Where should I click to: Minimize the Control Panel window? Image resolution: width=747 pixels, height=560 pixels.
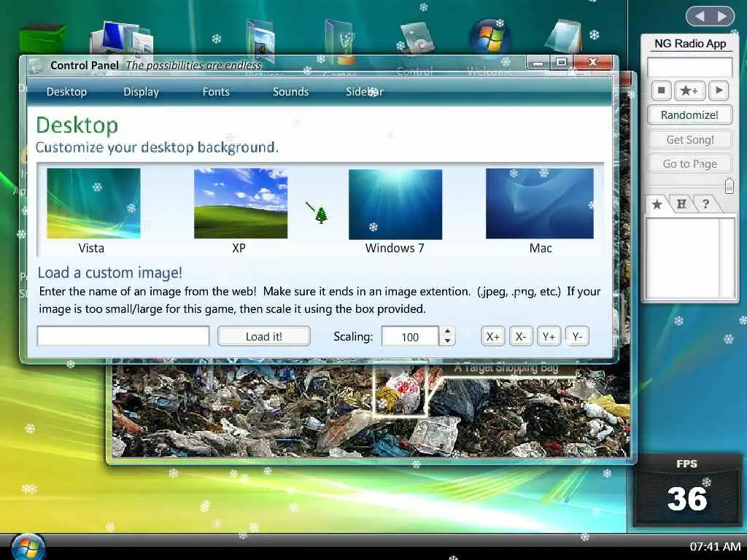coord(538,63)
